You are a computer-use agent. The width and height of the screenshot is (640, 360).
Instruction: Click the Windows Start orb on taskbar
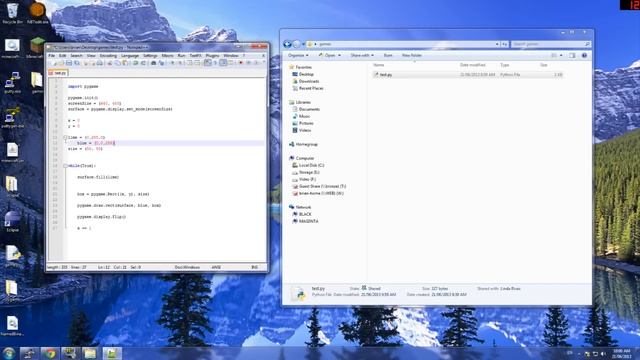tap(9, 353)
